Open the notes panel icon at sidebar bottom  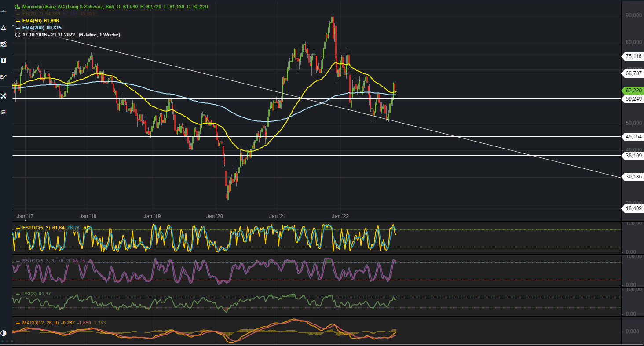click(4, 113)
